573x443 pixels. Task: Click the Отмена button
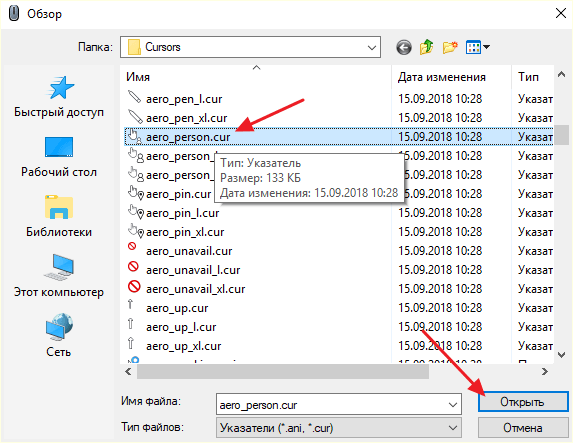(523, 428)
